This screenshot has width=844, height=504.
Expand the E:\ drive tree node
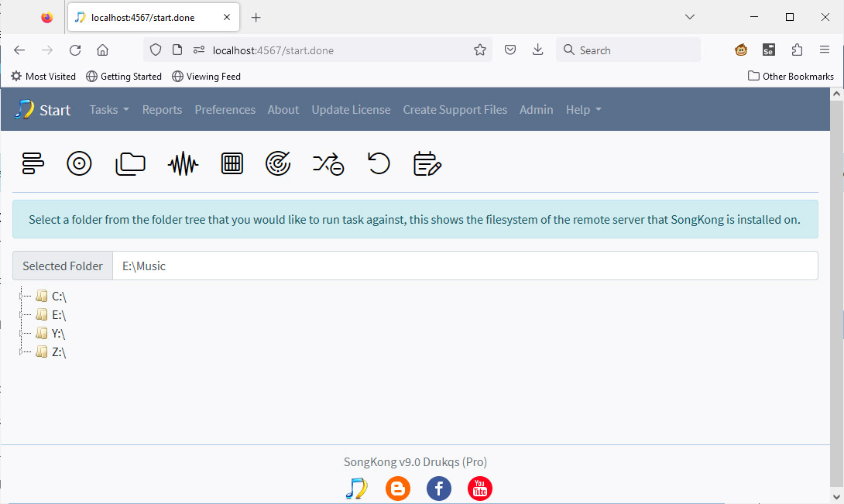click(22, 314)
